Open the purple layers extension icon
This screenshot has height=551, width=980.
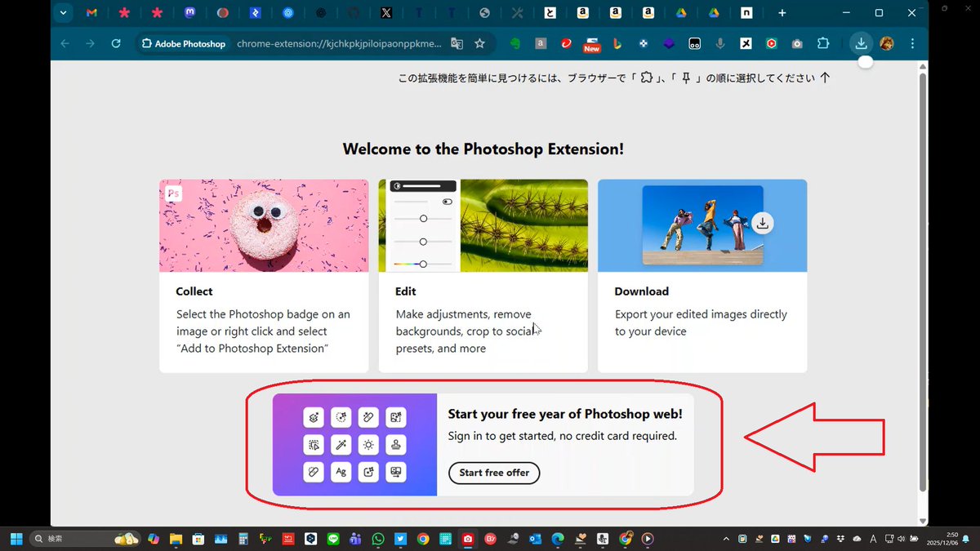pyautogui.click(x=669, y=43)
